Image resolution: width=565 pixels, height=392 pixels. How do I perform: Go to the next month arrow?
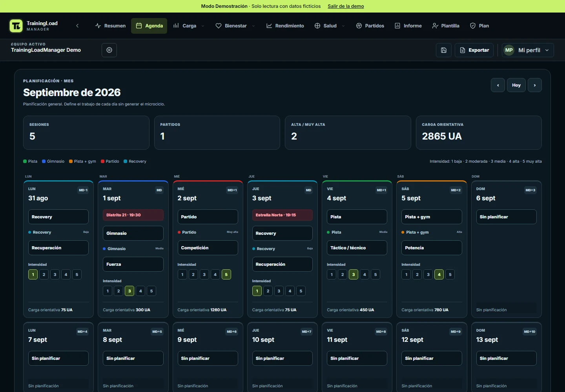point(535,85)
